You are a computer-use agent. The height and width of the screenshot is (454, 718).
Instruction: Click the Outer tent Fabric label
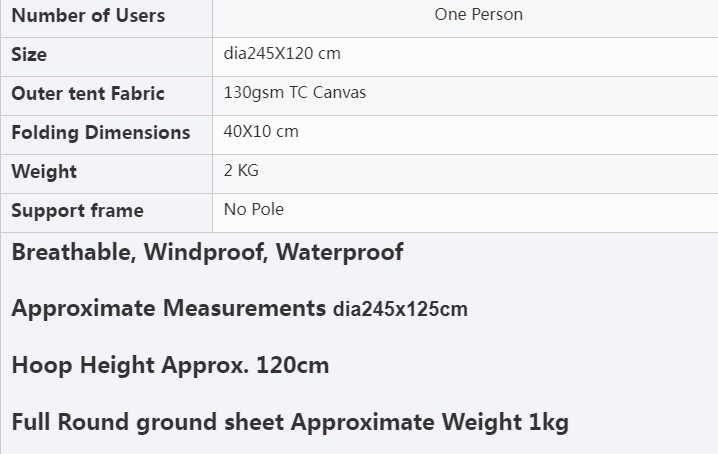[x=88, y=93]
